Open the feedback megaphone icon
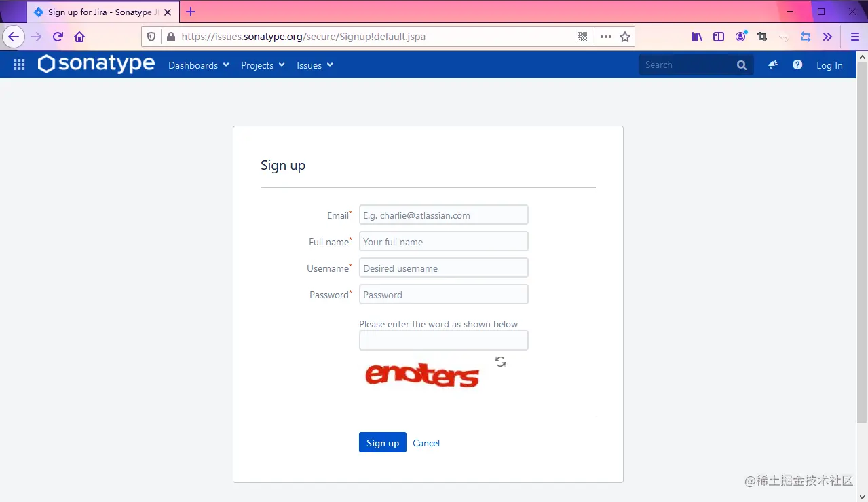Image resolution: width=868 pixels, height=502 pixels. (x=773, y=65)
